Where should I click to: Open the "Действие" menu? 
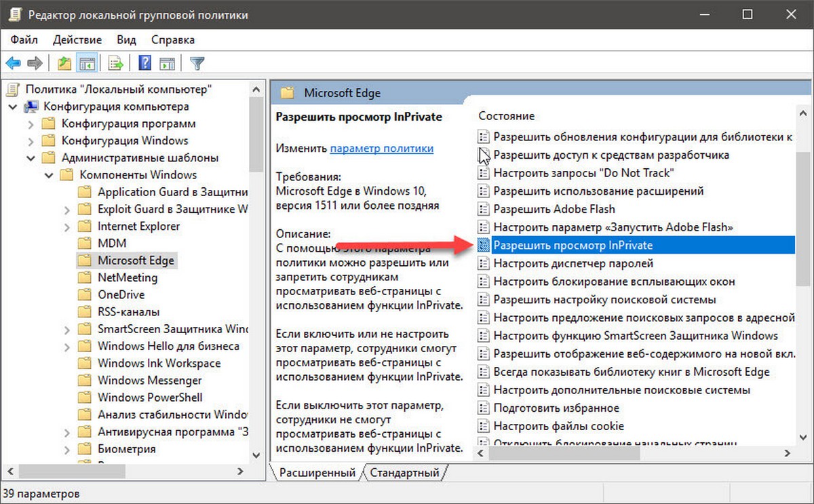77,40
